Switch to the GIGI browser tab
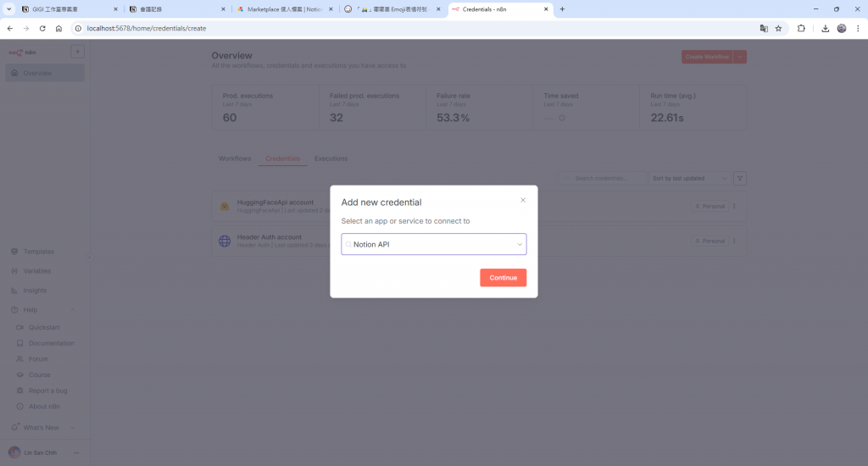The width and height of the screenshot is (868, 466). tap(70, 8)
